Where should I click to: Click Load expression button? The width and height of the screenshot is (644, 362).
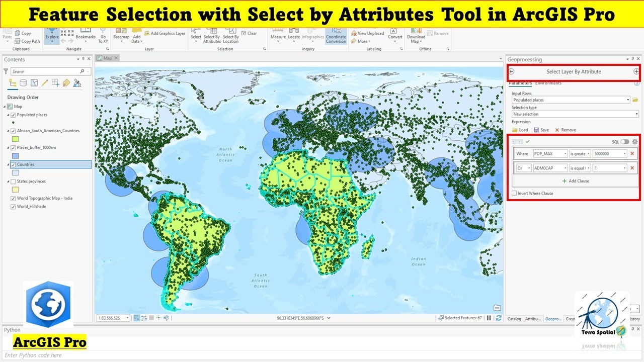[520, 130]
